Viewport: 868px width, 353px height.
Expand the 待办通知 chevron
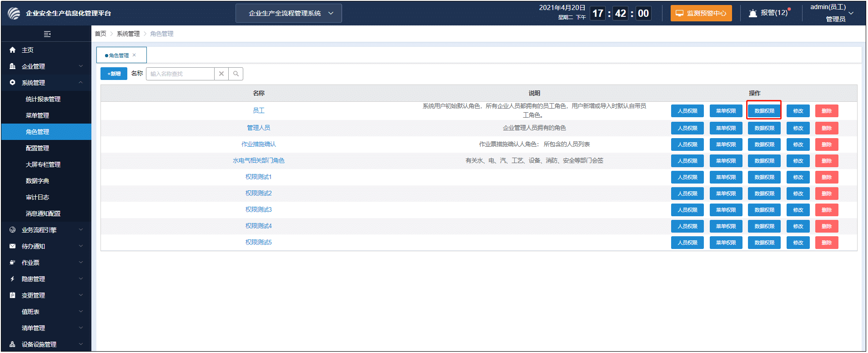(81, 246)
